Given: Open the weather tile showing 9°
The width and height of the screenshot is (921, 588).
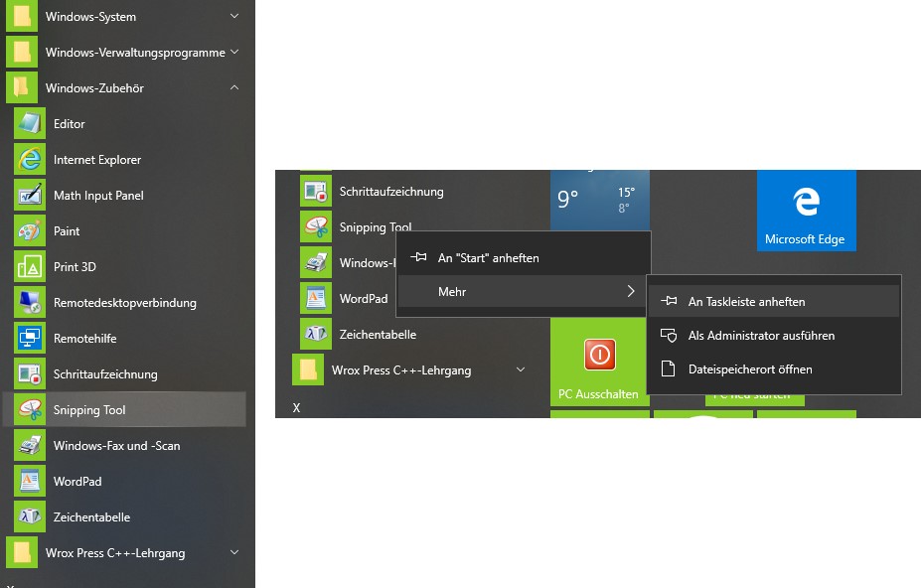Looking at the screenshot, I should pos(600,201).
